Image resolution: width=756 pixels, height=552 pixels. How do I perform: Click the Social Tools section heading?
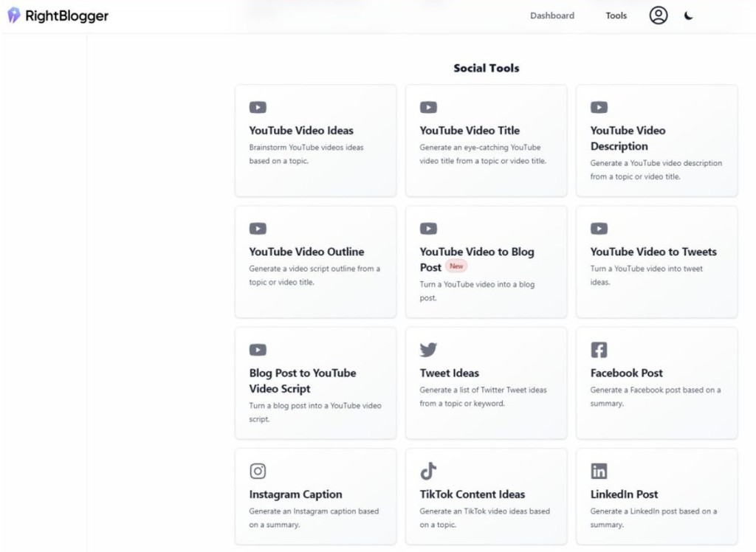(486, 69)
